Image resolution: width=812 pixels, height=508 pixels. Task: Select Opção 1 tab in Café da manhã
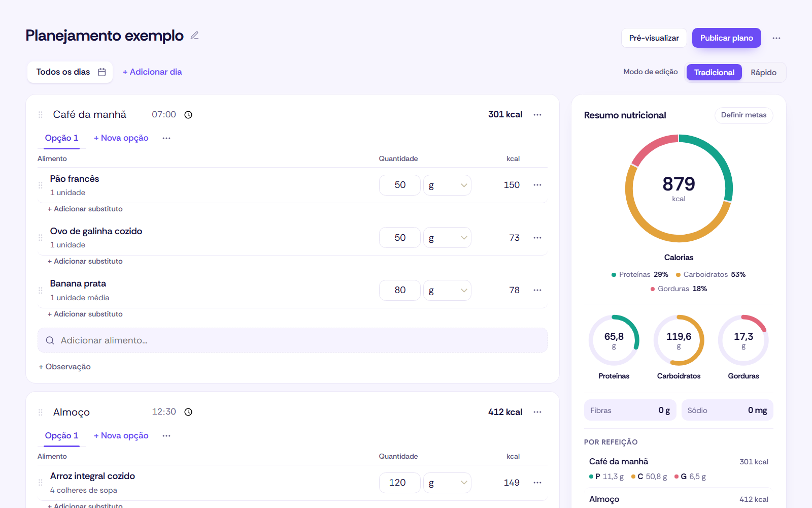[x=61, y=138]
